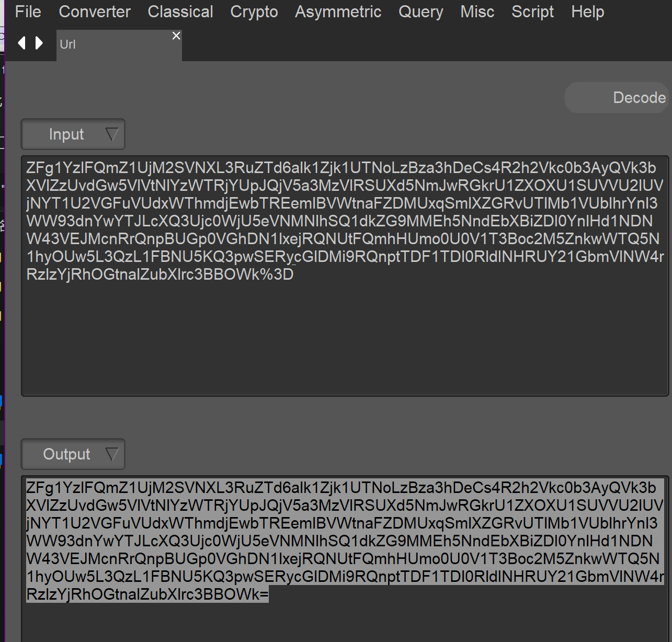Open the Misc menu

click(477, 12)
